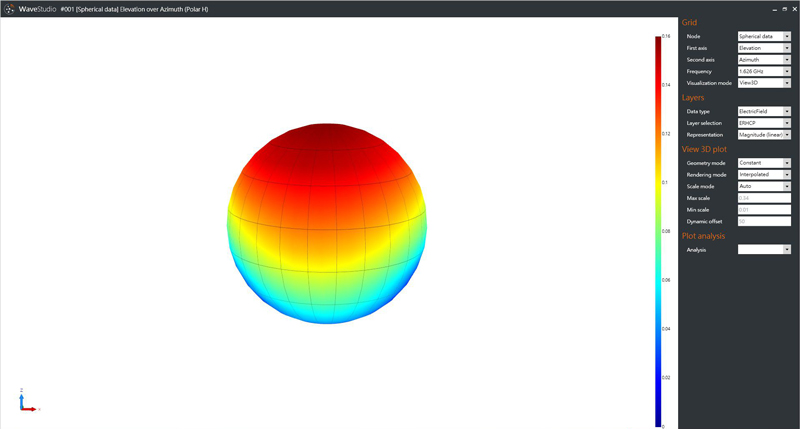Change the Frequency from 1.626 GHz
Viewport: 800px width, 429px height.
[764, 71]
